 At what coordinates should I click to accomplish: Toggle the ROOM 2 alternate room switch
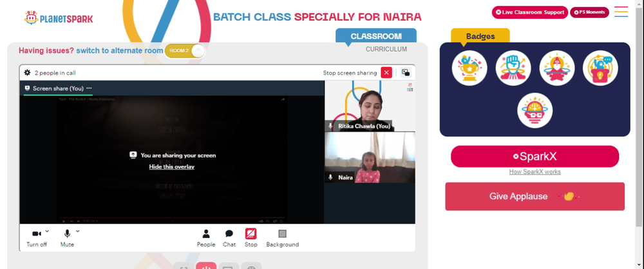[185, 51]
